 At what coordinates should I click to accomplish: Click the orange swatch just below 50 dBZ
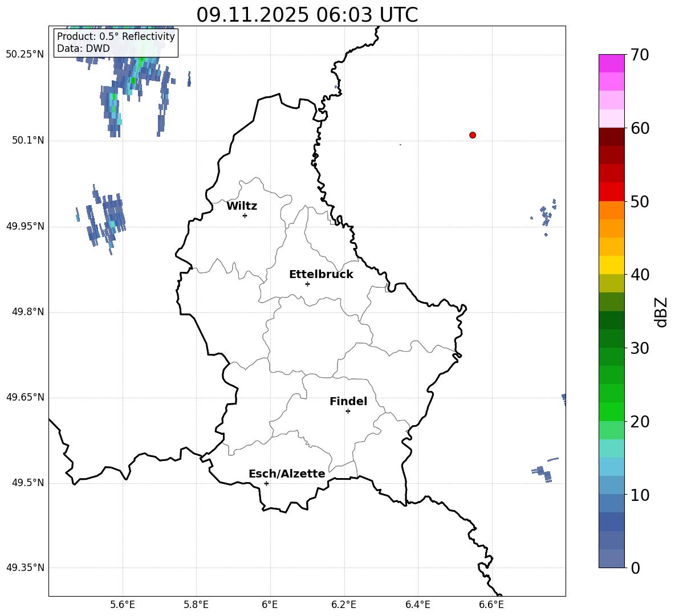coord(611,210)
